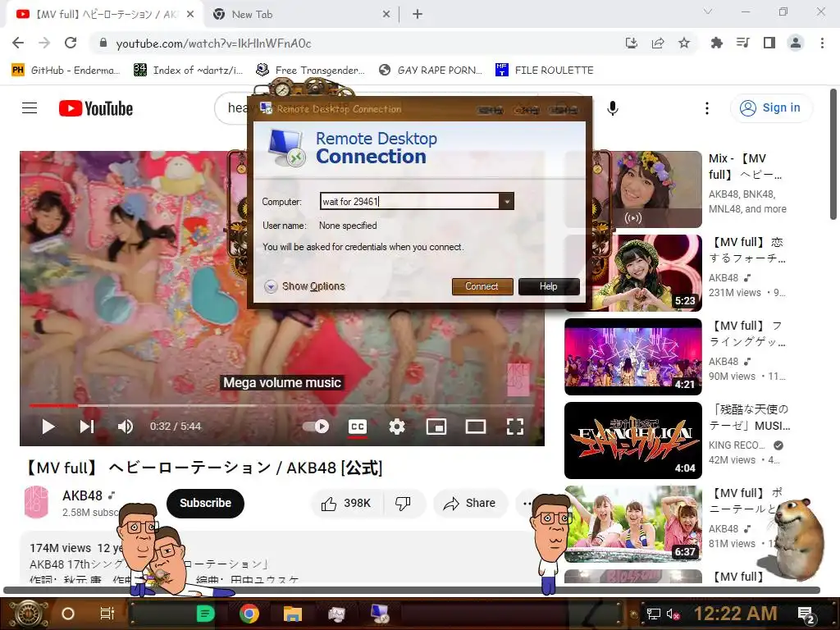
Task: Go to the YouTube home logo
Action: click(x=96, y=108)
